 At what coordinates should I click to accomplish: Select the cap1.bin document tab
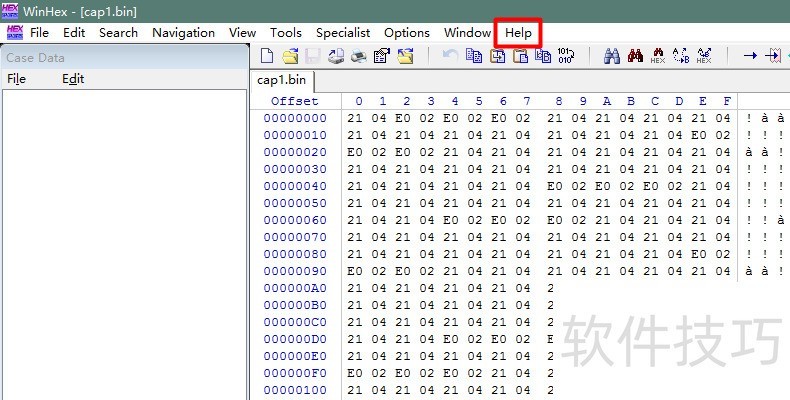tap(282, 80)
